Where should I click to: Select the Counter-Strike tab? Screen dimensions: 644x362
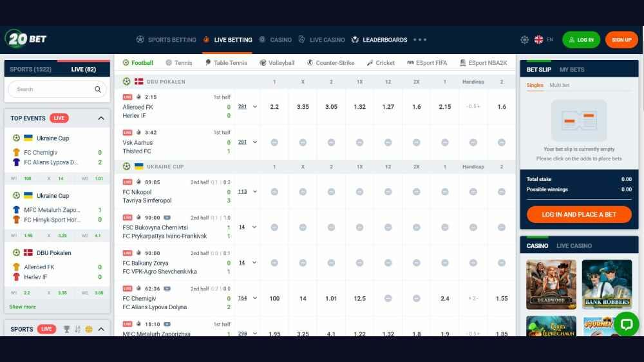tap(330, 63)
